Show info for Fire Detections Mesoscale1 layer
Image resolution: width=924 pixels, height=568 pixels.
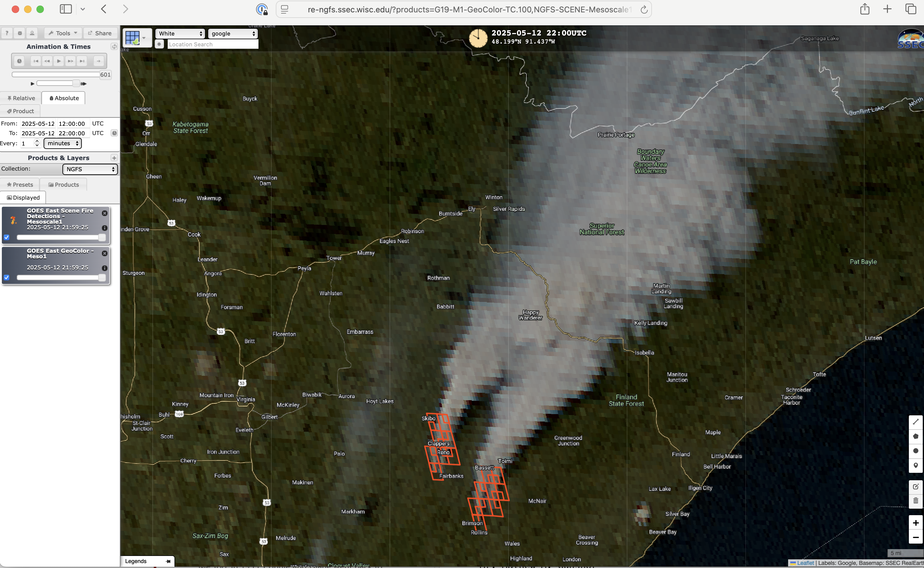pyautogui.click(x=105, y=228)
